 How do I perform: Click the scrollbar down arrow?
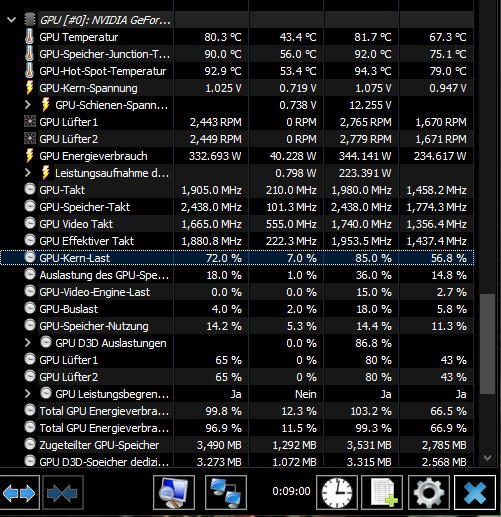pos(487,458)
